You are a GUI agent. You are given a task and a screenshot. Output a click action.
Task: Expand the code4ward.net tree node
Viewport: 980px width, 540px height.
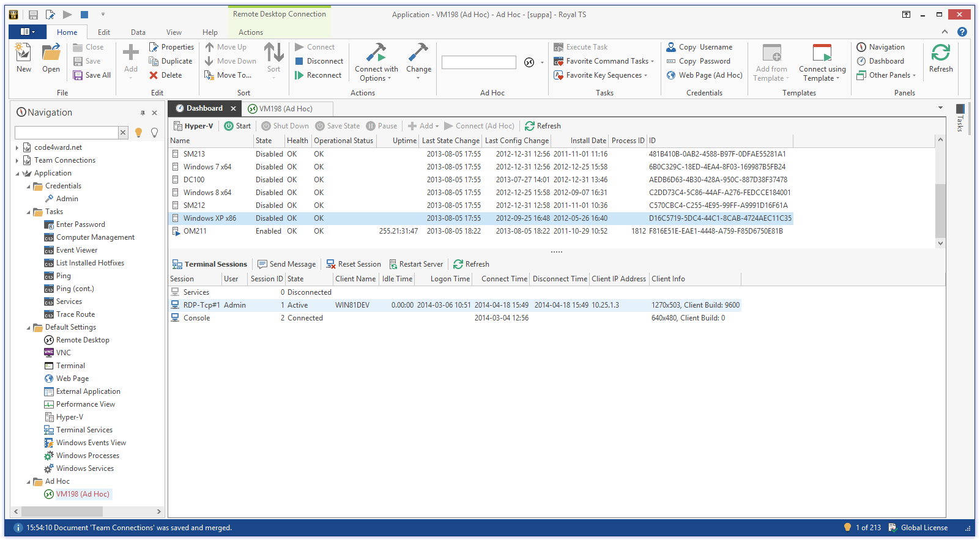(x=17, y=147)
